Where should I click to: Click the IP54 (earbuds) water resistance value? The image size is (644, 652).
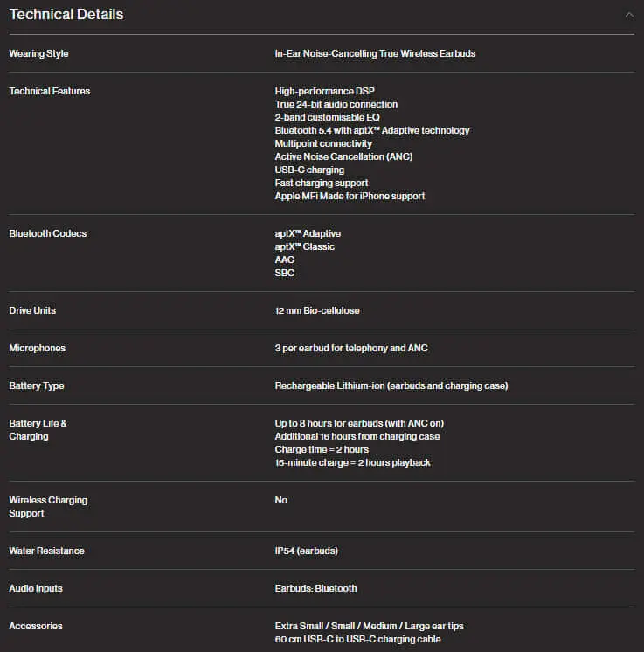click(306, 551)
